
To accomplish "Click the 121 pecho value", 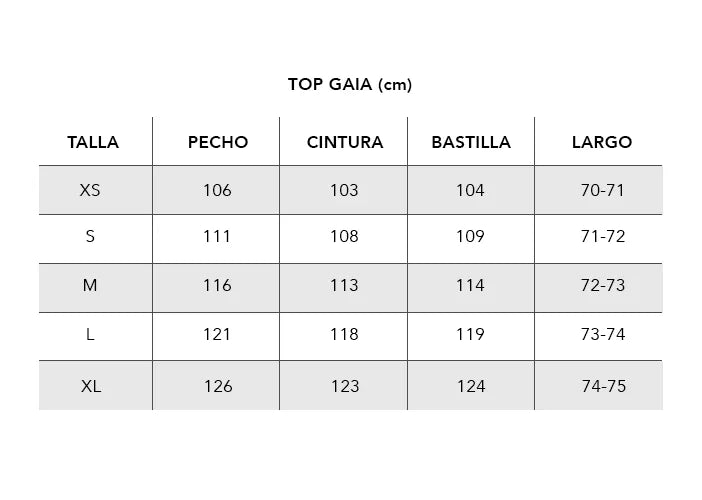I will pyautogui.click(x=217, y=334).
